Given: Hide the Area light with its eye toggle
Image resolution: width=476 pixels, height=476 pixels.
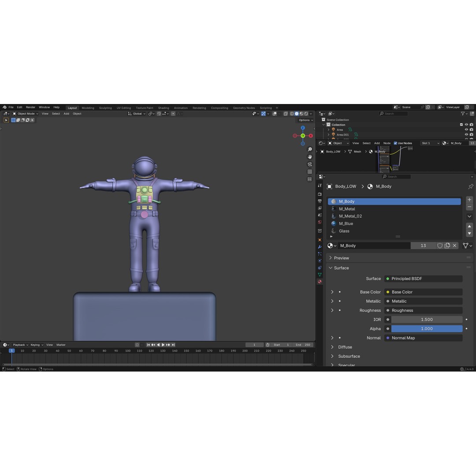Looking at the screenshot, I should tap(466, 130).
